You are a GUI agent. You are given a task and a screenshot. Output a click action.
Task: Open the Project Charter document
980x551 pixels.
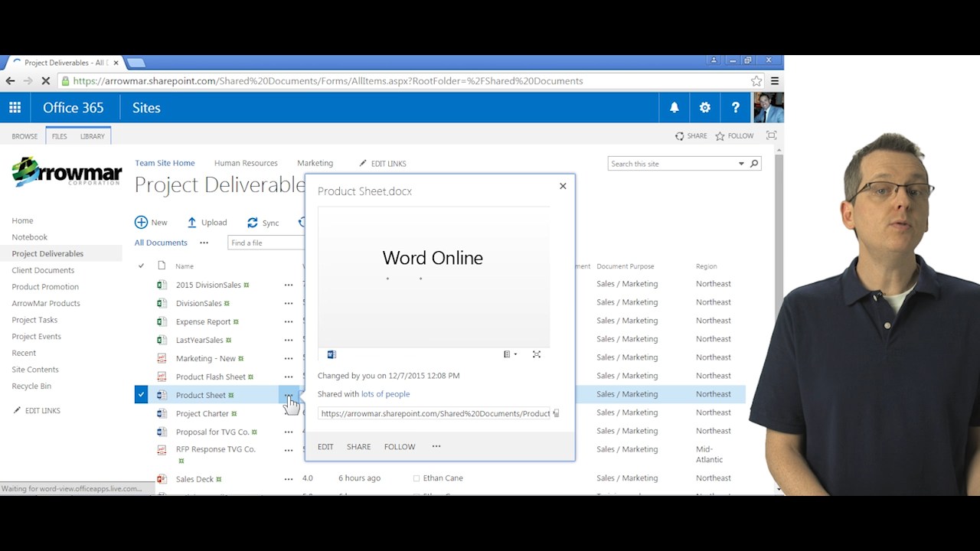(x=202, y=413)
